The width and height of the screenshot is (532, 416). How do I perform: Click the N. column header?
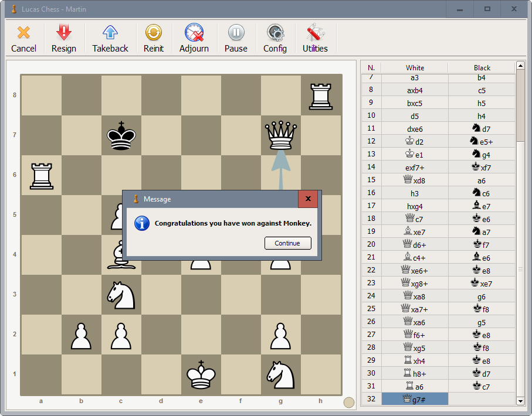pos(371,67)
